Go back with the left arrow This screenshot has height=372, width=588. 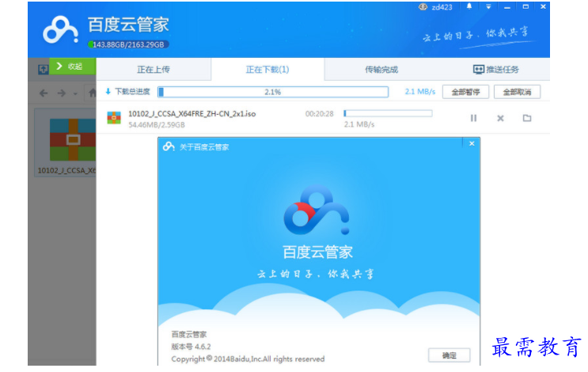44,93
